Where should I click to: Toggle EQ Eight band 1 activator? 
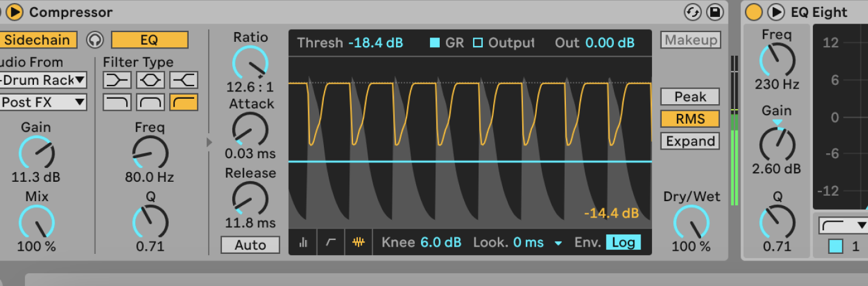[835, 247]
